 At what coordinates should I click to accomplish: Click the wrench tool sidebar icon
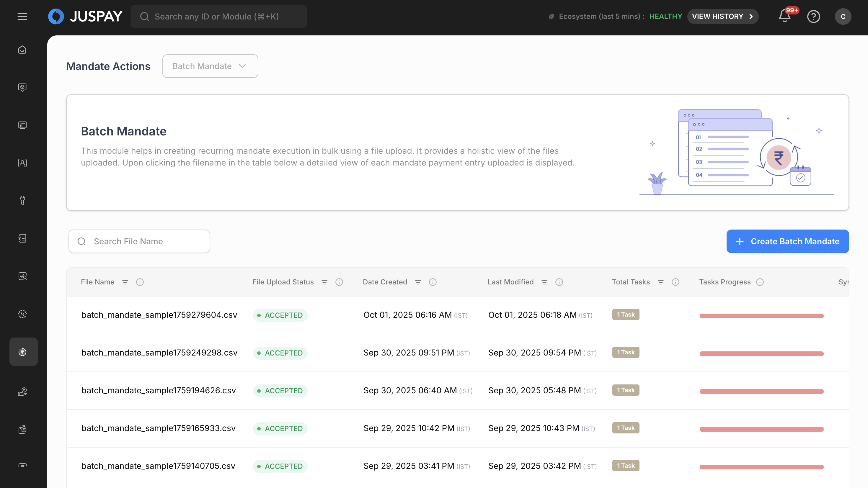(x=22, y=201)
